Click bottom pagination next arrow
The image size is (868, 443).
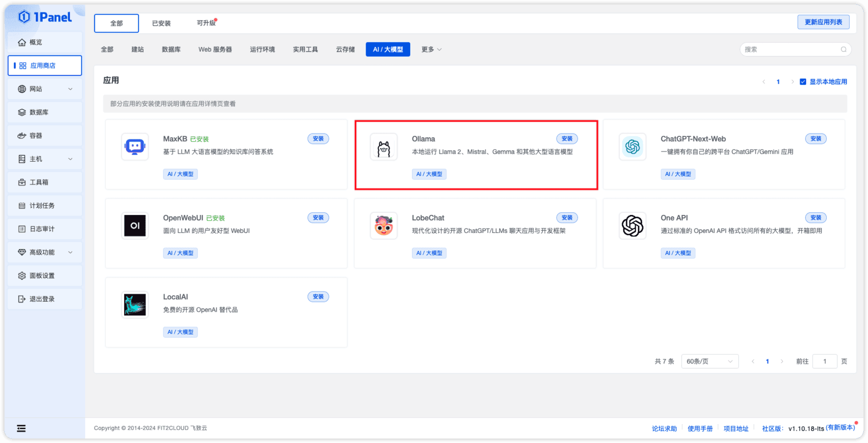pos(782,362)
